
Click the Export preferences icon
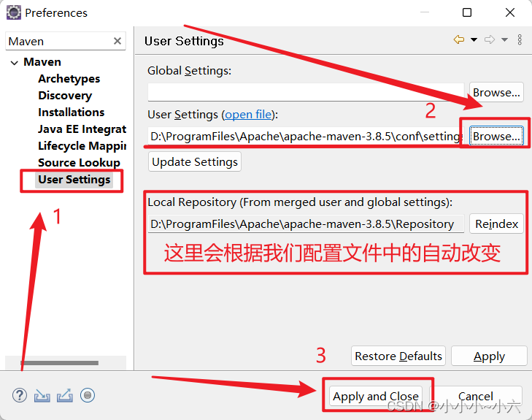point(65,396)
